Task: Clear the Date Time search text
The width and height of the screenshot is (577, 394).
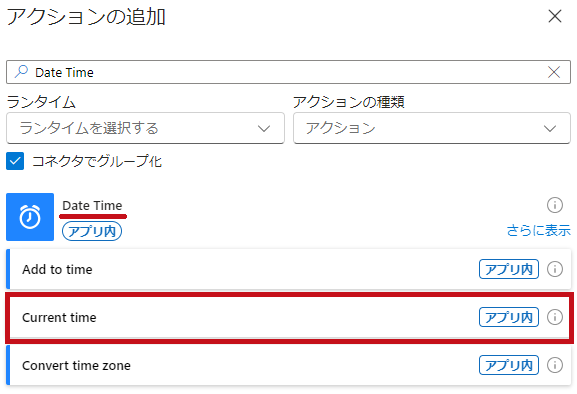Action: pos(554,72)
